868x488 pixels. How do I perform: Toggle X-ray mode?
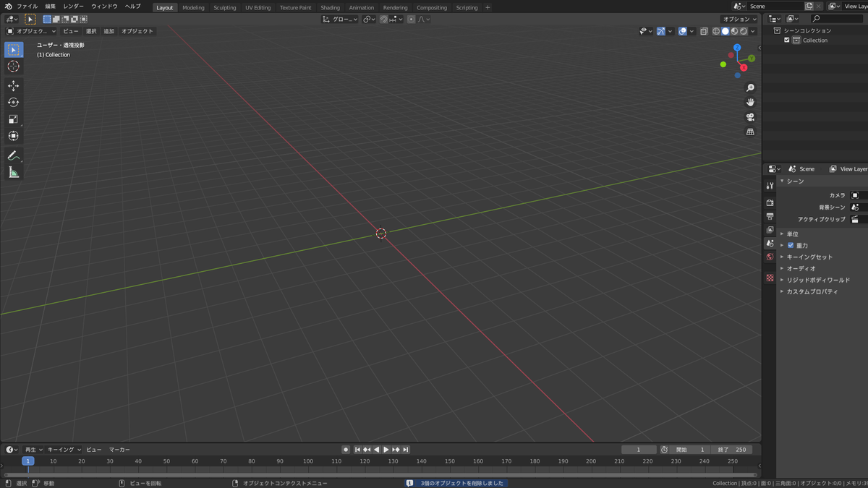[x=704, y=31]
